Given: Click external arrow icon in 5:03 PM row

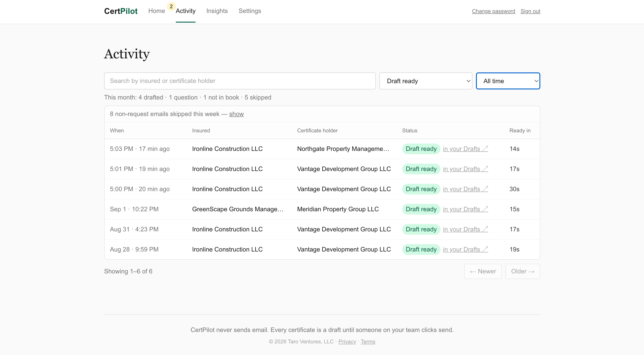Looking at the screenshot, I should (x=485, y=149).
